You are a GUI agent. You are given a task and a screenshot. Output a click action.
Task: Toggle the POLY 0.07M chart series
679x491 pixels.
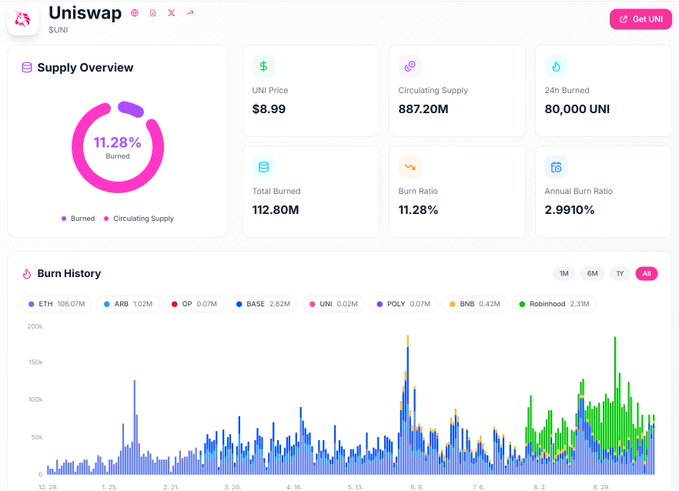(404, 304)
